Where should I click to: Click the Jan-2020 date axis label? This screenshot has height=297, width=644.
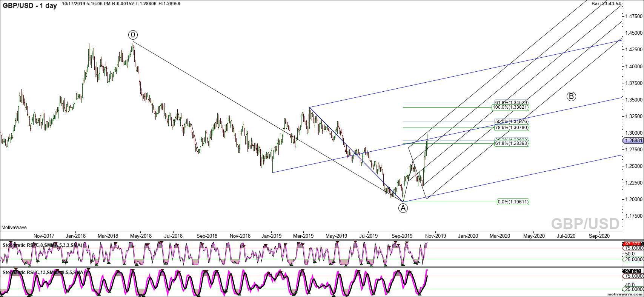pos(468,236)
